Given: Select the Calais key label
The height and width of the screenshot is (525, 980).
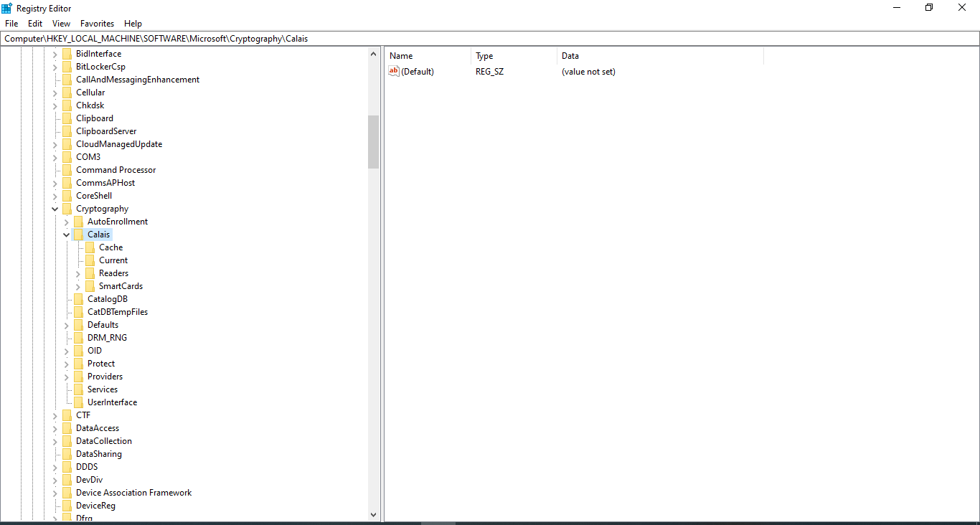Looking at the screenshot, I should 99,235.
